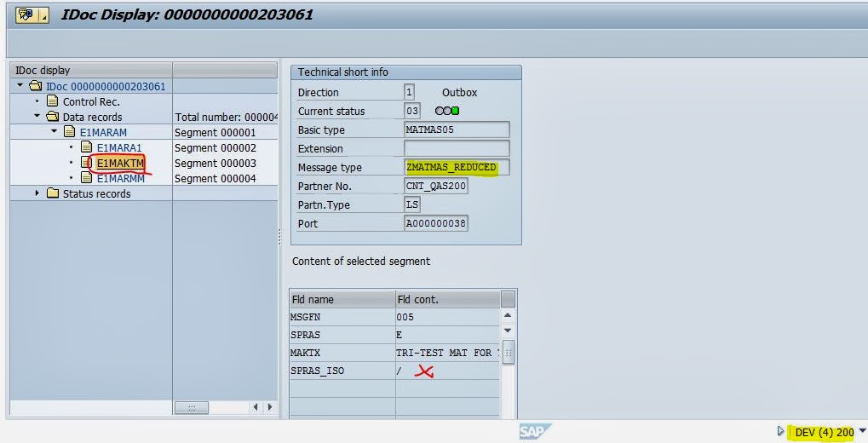The height and width of the screenshot is (443, 868).
Task: Click the IDoc 0000000000203061 folder icon
Action: [x=35, y=86]
